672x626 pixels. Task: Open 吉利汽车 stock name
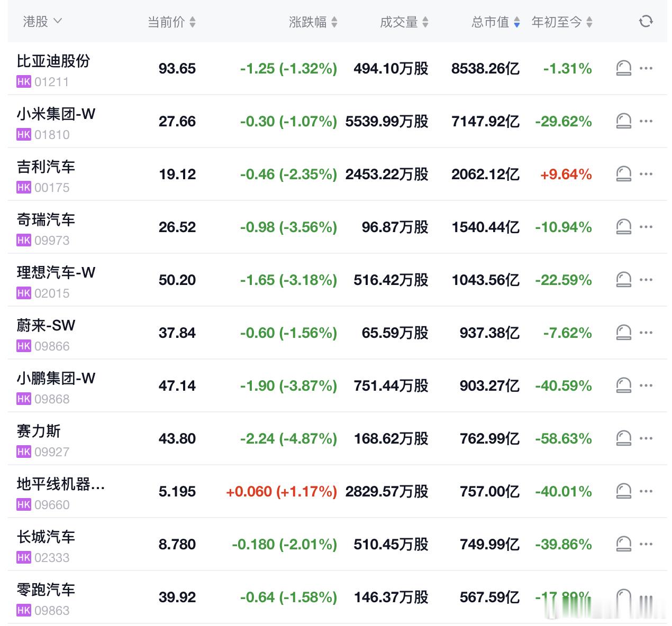[x=46, y=167]
